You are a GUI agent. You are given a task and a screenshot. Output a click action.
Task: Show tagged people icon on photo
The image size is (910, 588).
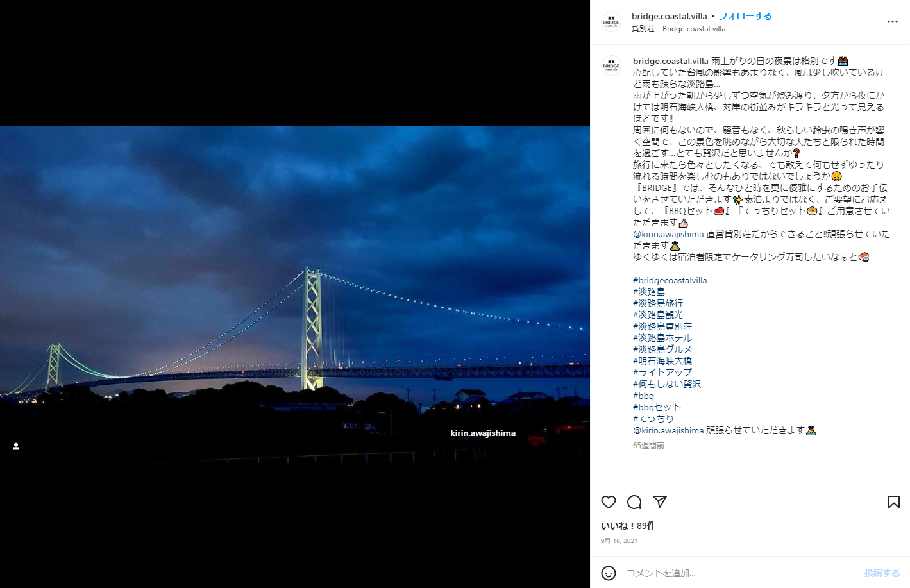(16, 446)
